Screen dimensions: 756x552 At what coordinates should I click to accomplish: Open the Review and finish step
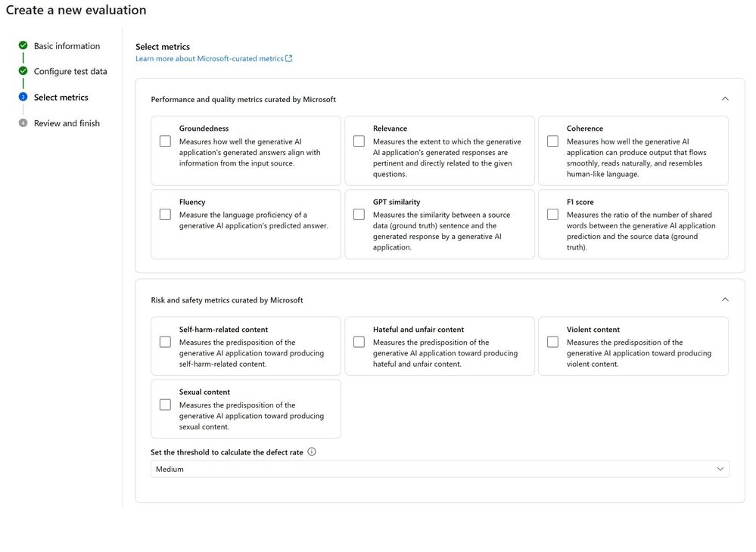point(67,123)
